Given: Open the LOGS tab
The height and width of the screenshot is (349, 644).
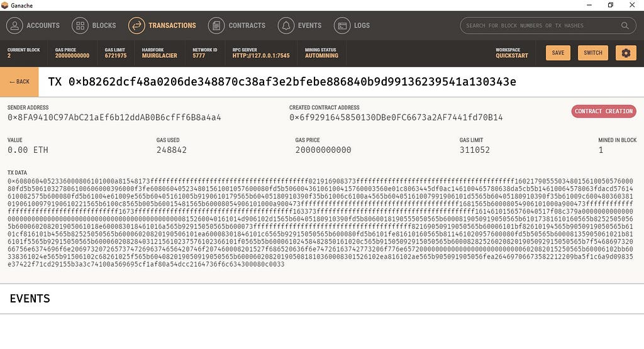Looking at the screenshot, I should (362, 25).
